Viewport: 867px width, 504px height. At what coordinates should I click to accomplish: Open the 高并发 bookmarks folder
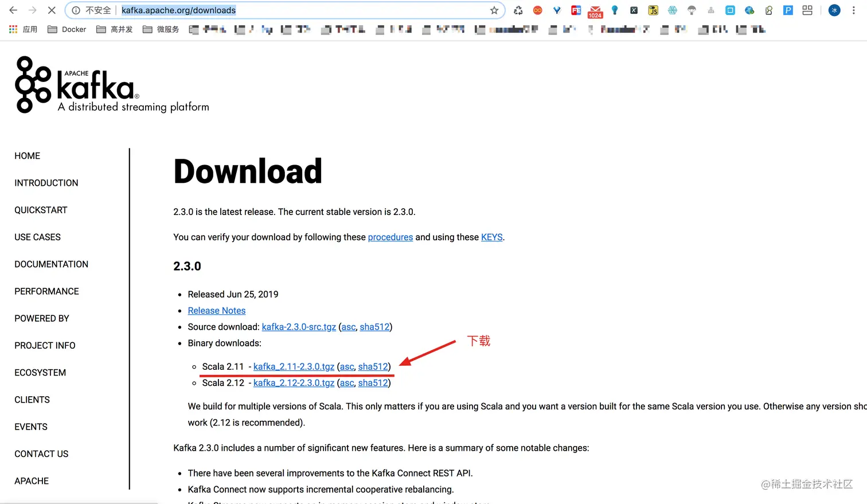[x=115, y=29]
